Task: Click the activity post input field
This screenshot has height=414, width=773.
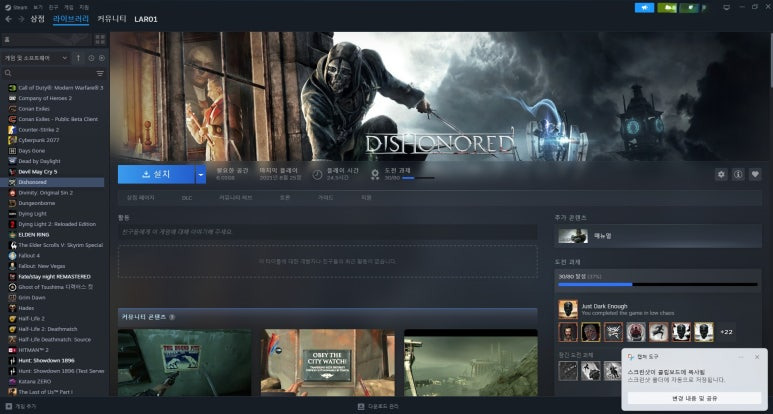Action: pyautogui.click(x=327, y=232)
